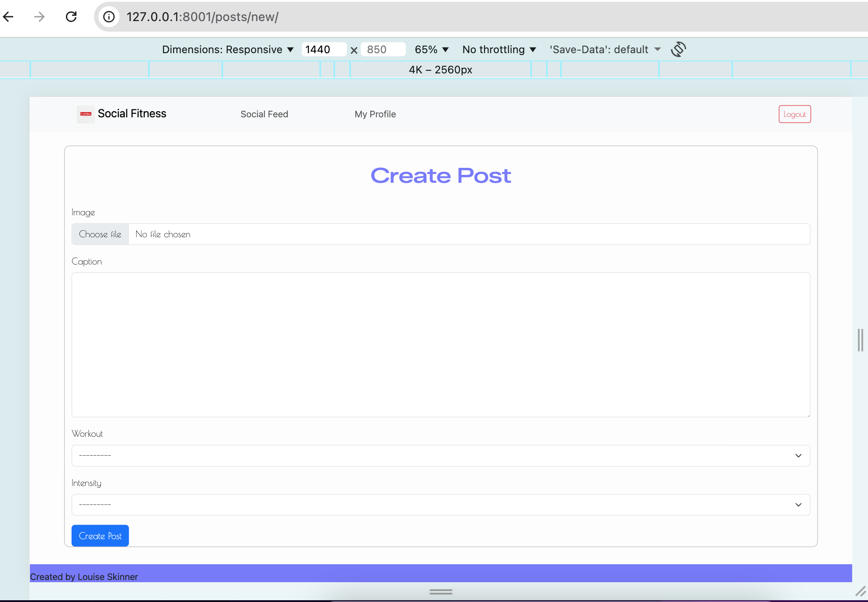
Task: Open site information via the info icon
Action: pos(108,17)
